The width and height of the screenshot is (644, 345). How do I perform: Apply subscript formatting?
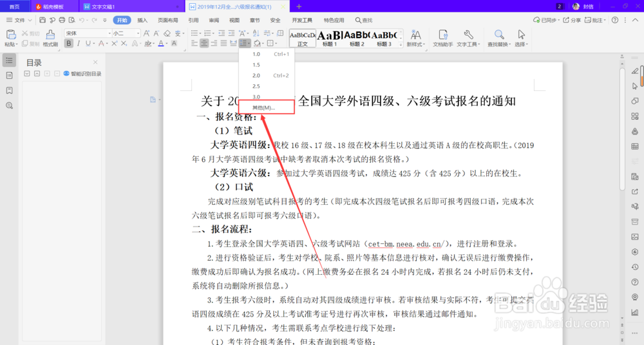124,44
